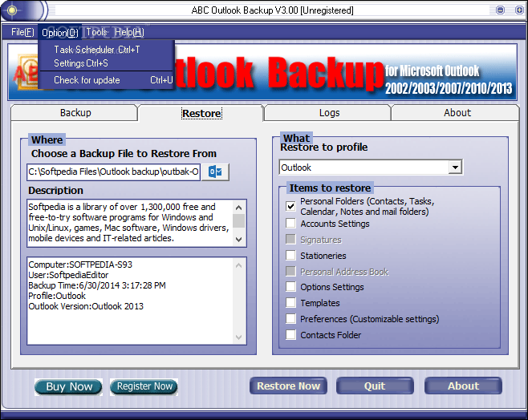The width and height of the screenshot is (528, 420).
Task: Click the 'Computer:SOFTPEDIA-S93' line
Action: click(x=80, y=265)
